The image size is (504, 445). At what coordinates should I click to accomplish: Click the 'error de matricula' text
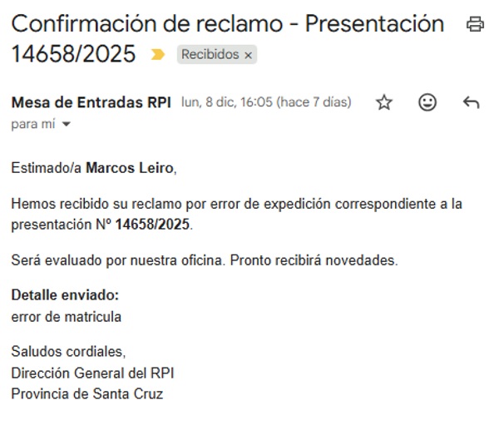point(67,316)
